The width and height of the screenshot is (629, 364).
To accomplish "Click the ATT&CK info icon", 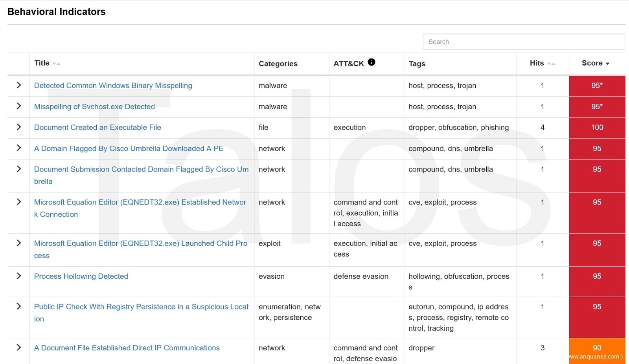I will tap(371, 62).
